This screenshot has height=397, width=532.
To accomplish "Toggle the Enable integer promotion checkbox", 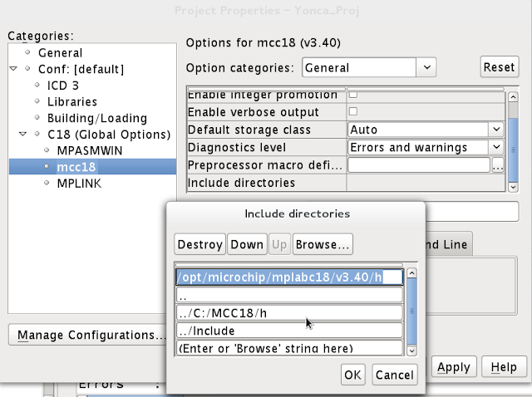I will tap(352, 95).
